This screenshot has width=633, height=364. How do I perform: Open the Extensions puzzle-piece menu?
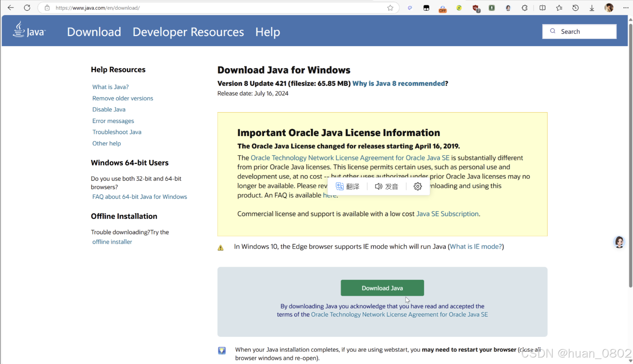point(524,8)
